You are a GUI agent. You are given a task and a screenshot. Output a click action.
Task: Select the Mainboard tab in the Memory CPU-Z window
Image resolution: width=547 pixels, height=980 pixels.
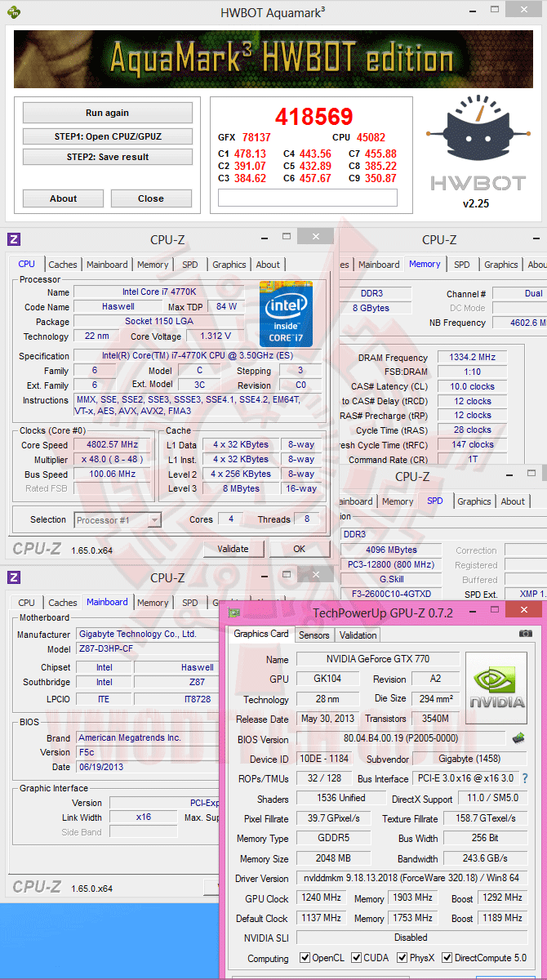pos(379,265)
